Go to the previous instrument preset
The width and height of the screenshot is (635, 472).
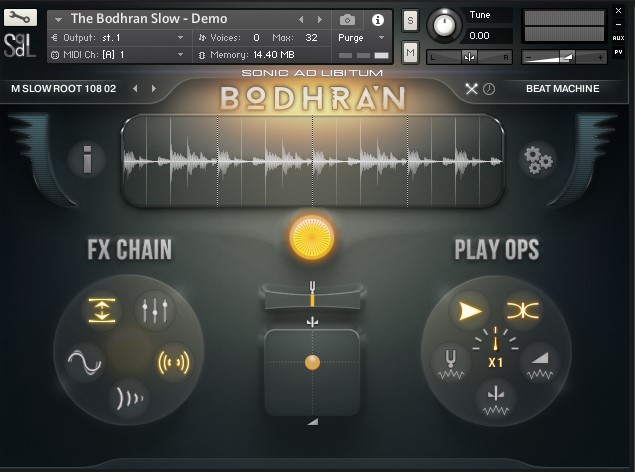click(x=301, y=19)
